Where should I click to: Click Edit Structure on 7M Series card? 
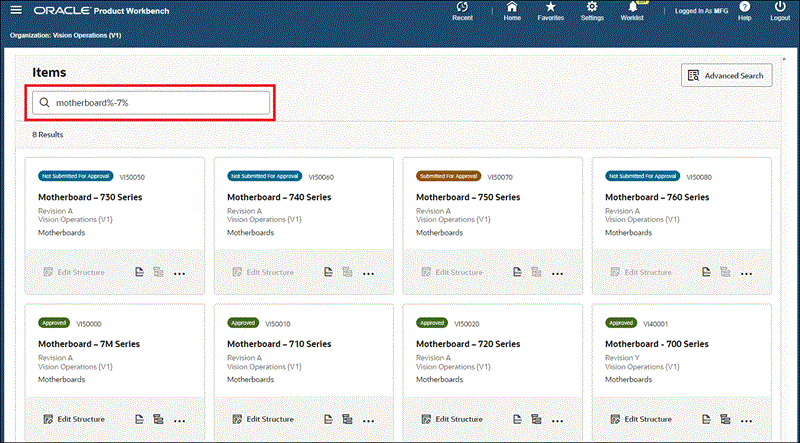[x=74, y=419]
